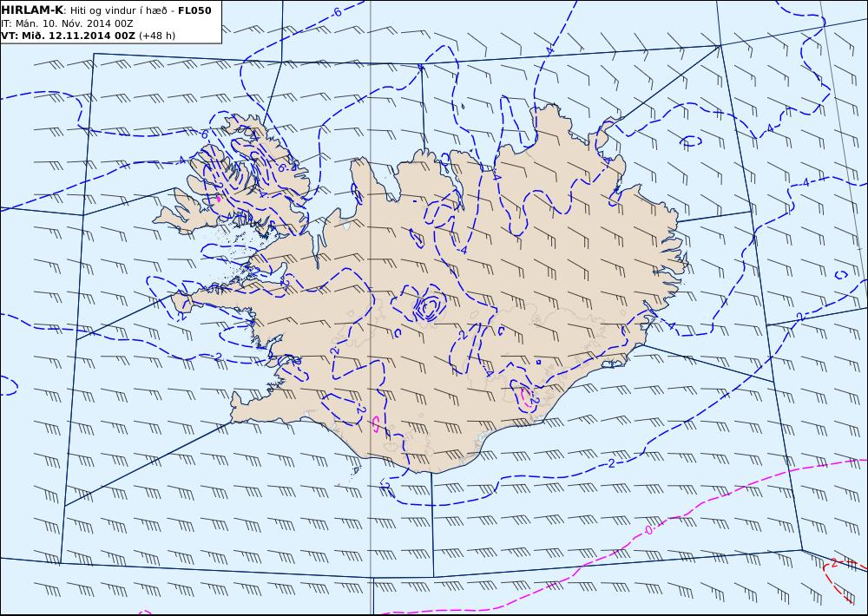Click the 0 label on the magenta isotherm

648,530
